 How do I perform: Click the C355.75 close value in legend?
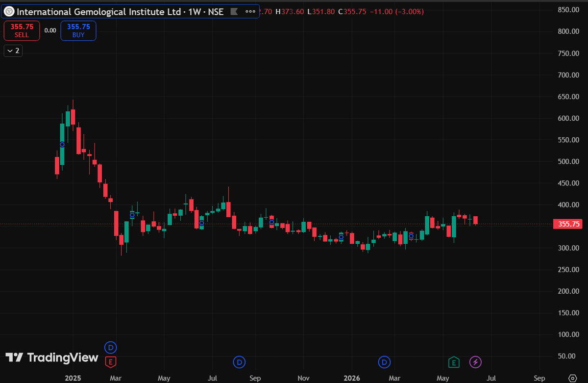pos(352,11)
